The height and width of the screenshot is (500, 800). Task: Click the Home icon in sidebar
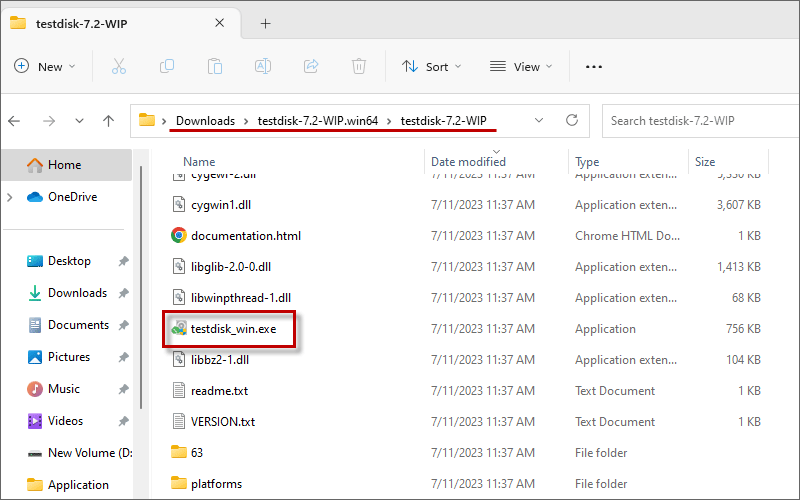[x=35, y=165]
